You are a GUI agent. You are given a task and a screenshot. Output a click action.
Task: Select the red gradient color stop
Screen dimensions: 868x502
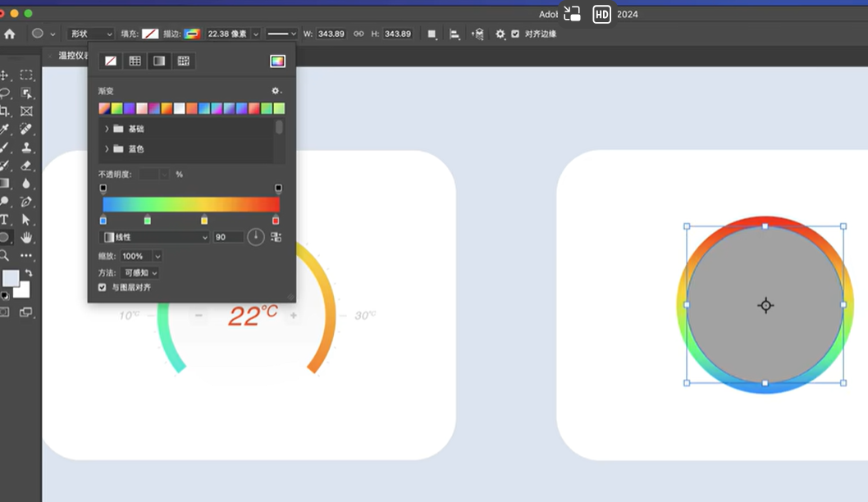pos(276,221)
